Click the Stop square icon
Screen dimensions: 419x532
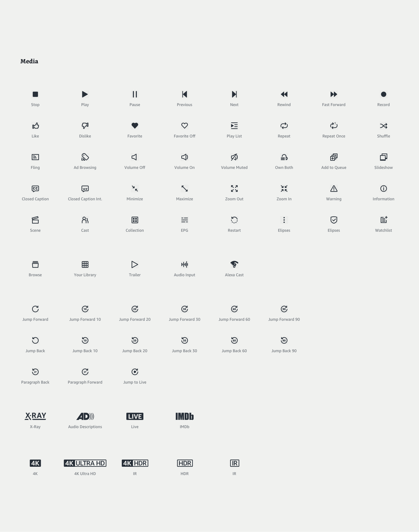35,94
